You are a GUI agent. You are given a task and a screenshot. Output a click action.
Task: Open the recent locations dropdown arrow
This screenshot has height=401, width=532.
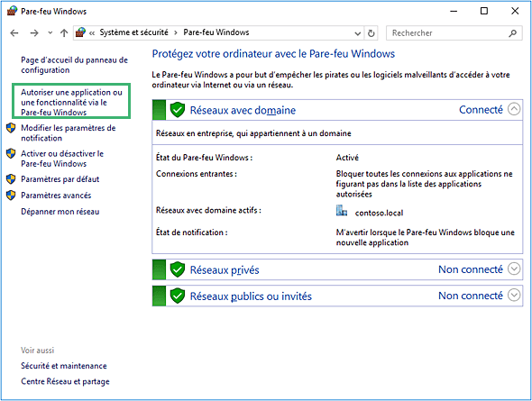point(50,32)
